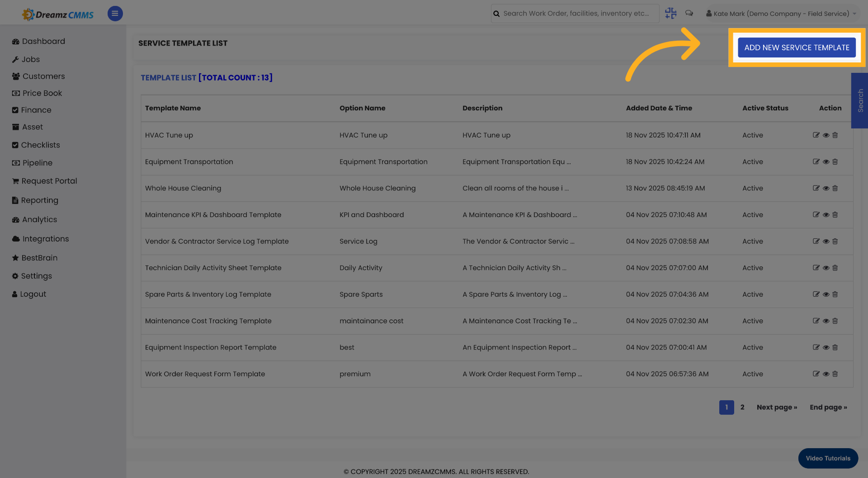Open Jobs in the sidebar
This screenshot has height=478, width=868.
[x=26, y=59]
